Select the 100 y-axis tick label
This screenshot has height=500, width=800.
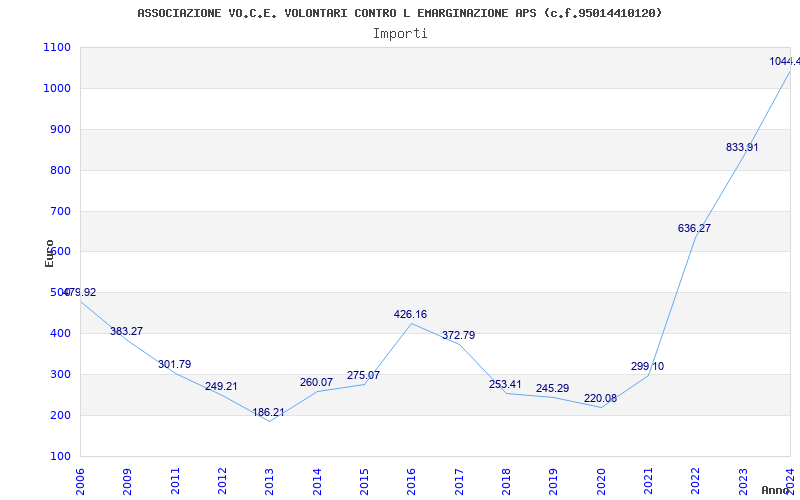(60, 456)
